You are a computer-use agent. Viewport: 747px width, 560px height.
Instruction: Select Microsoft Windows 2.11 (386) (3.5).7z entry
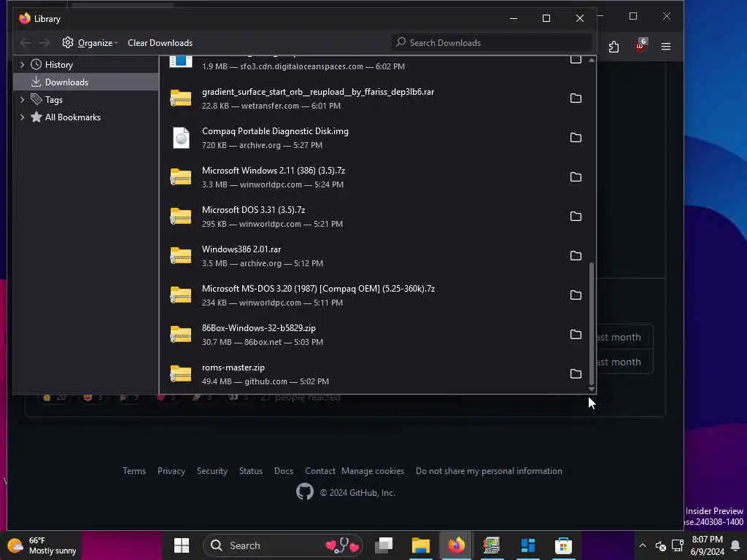pos(374,177)
